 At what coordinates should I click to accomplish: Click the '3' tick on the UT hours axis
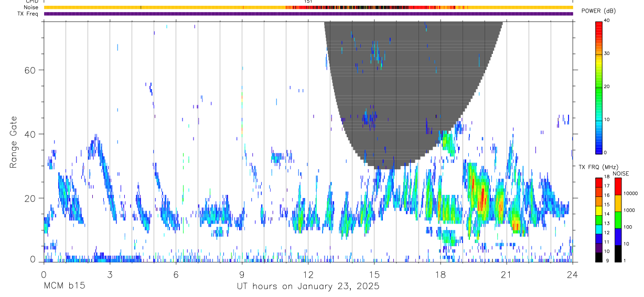110,273
